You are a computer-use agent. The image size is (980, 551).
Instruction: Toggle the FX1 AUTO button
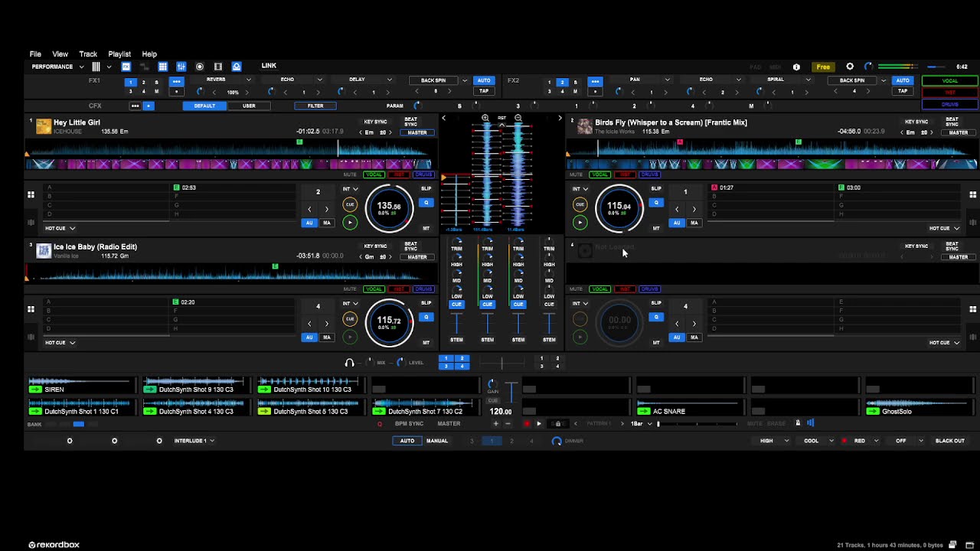[484, 80]
